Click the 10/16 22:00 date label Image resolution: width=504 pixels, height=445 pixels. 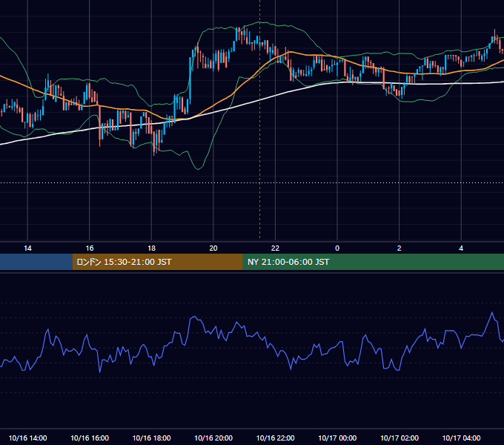tap(275, 438)
